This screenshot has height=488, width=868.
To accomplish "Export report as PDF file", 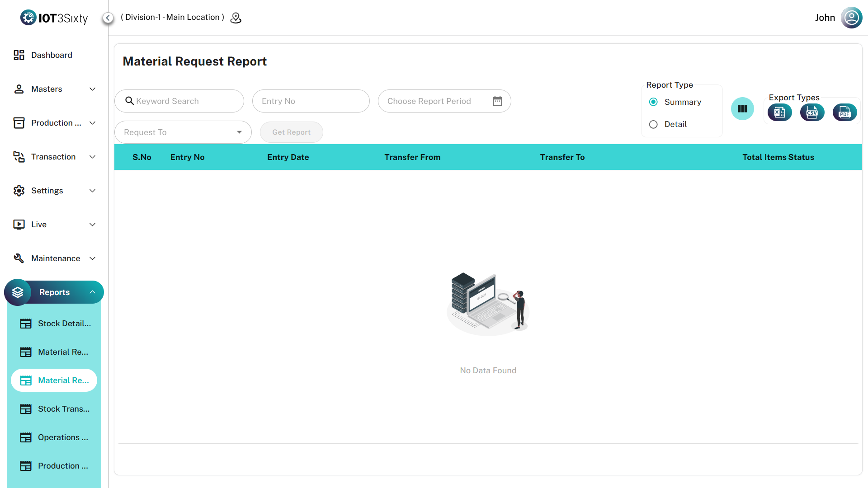I will tap(844, 113).
